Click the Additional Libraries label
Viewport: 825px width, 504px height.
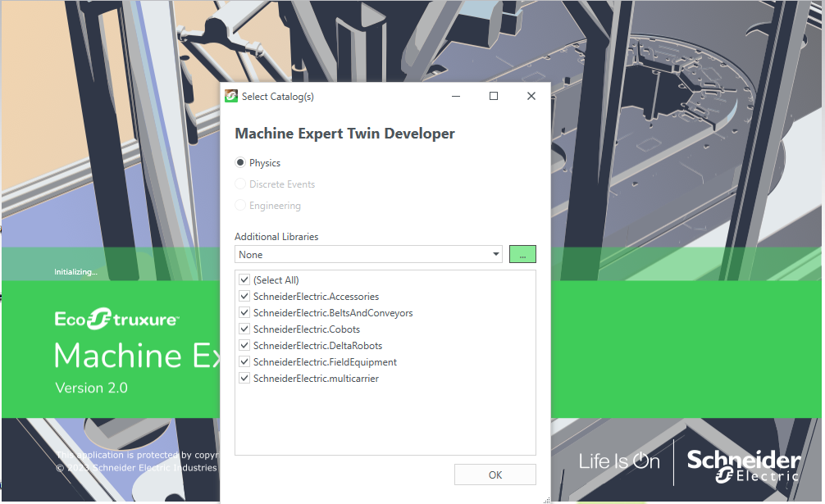[276, 237]
